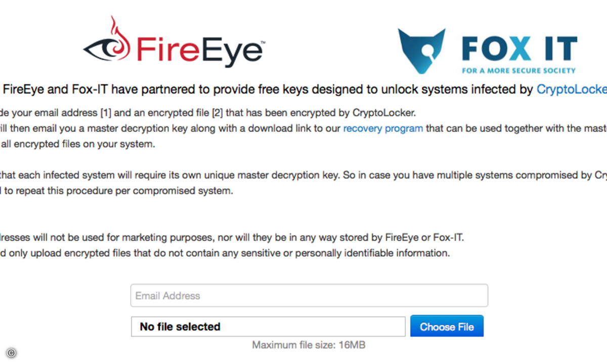Image resolution: width=607 pixels, height=364 pixels.
Task: Open the recovery program link
Action: (383, 128)
